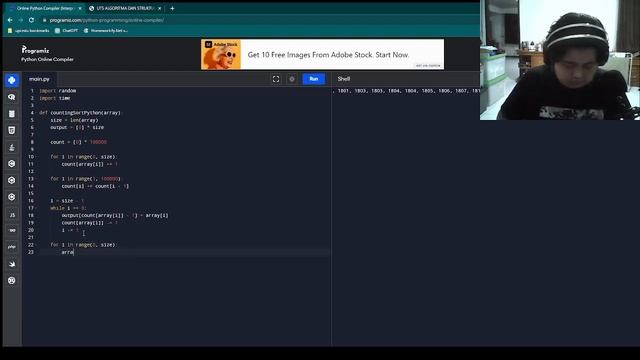
Task: Open the SQL database editor icon
Action: pos(12,114)
